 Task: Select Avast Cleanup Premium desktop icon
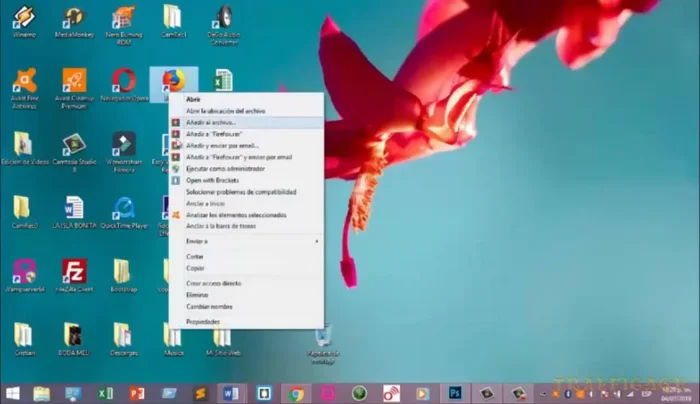click(x=74, y=88)
